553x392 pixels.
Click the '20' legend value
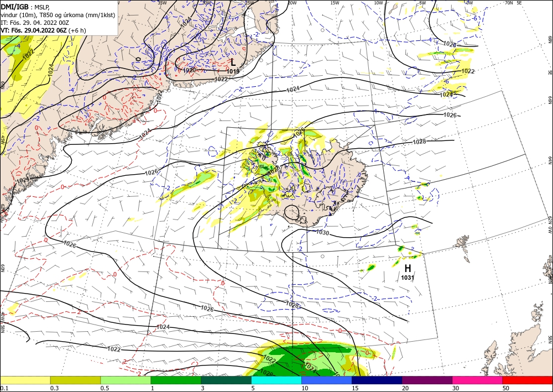(405, 388)
